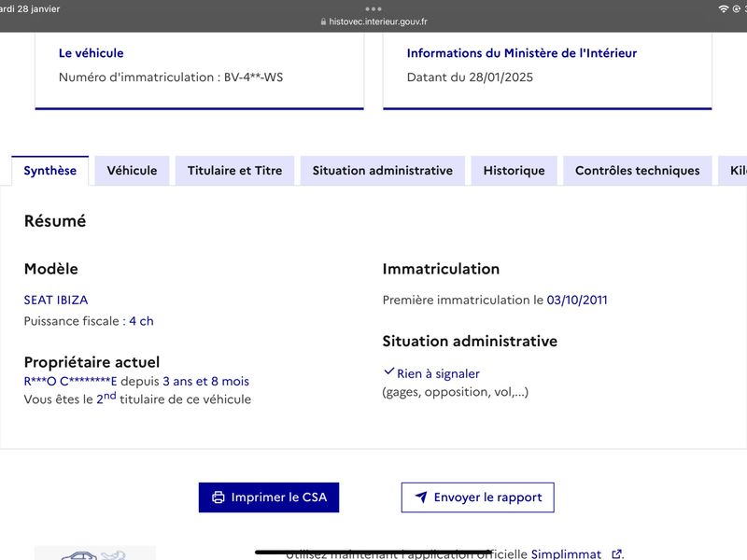Click the 3 ans et 8 mois text
Image resolution: width=747 pixels, height=560 pixels.
pyautogui.click(x=205, y=382)
